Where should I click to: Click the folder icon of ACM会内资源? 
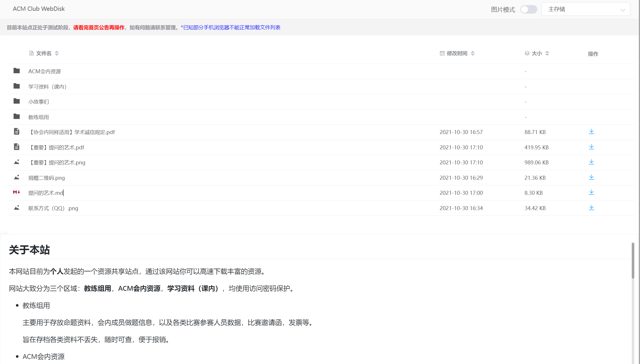click(16, 71)
